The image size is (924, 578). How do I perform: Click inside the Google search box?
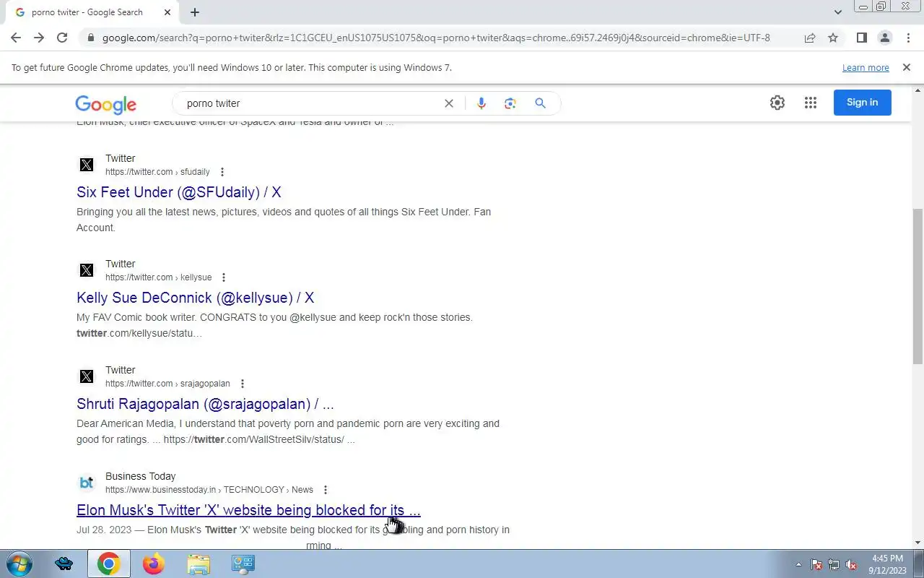point(310,103)
